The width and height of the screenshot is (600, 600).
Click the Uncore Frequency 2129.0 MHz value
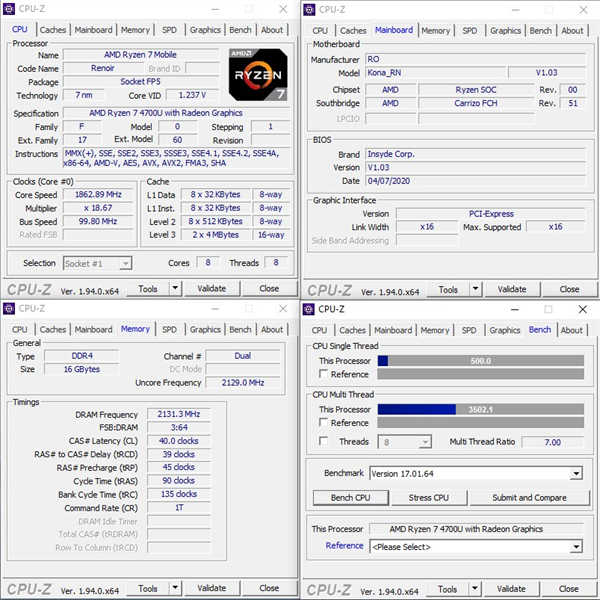243,383
